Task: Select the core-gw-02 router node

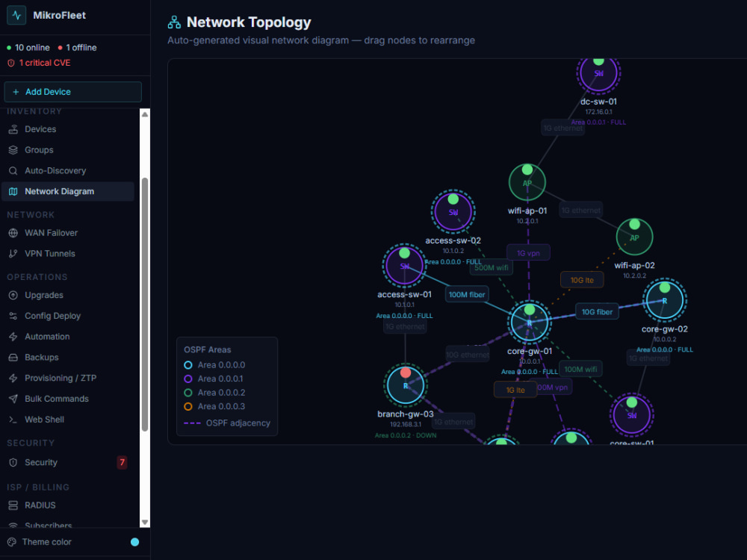Action: (665, 300)
